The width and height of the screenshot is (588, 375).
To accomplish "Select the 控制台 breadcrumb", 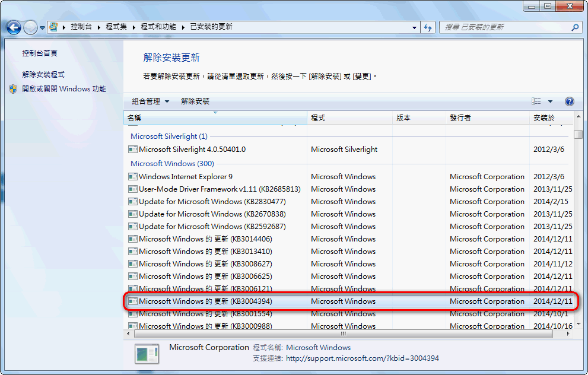I will pos(81,27).
